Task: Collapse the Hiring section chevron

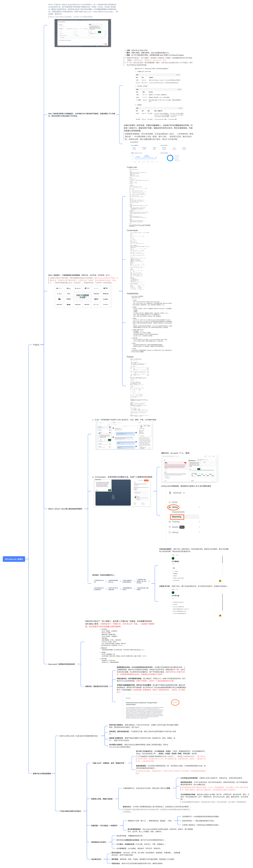Action: [199, 507]
